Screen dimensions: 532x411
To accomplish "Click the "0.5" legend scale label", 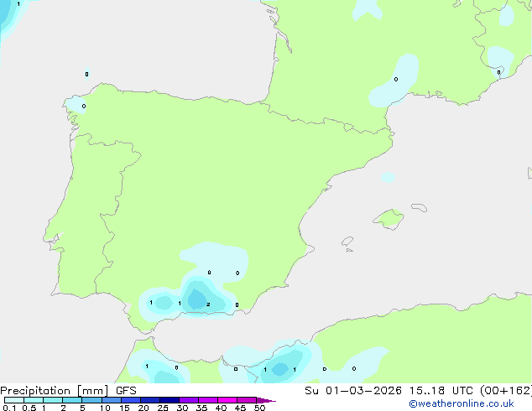I will point(29,408).
